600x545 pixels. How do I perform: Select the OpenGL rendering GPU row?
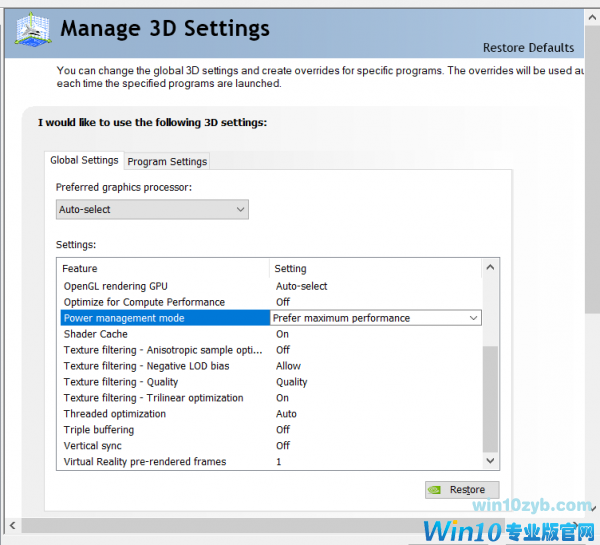pos(272,286)
